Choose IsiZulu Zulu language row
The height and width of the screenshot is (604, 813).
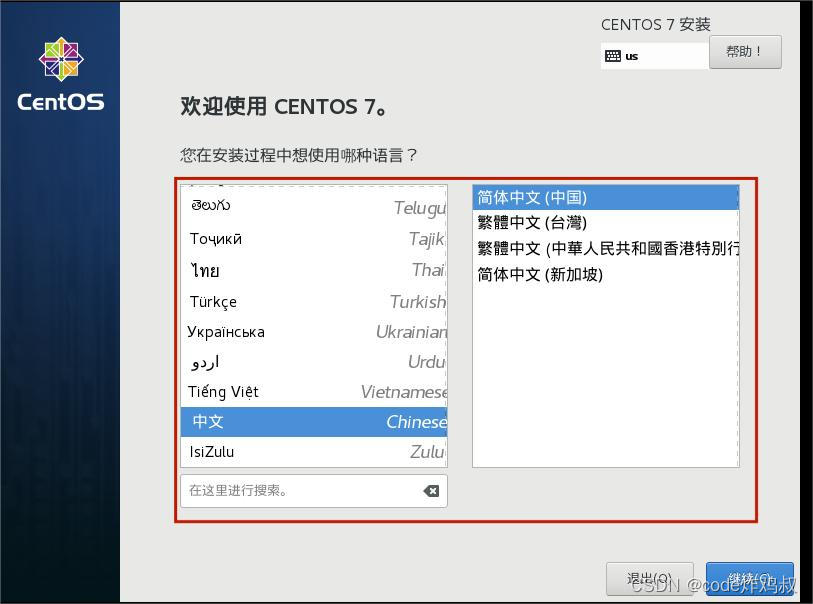tap(314, 452)
